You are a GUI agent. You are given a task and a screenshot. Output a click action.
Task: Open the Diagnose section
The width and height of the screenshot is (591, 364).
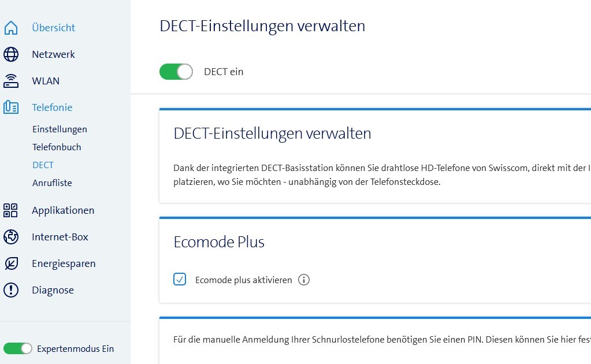(x=53, y=290)
